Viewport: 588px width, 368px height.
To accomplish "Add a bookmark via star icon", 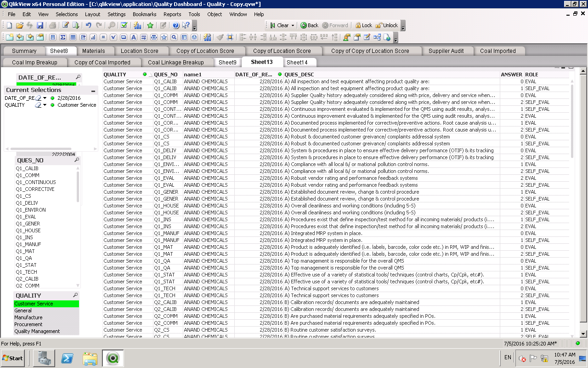I will [150, 25].
